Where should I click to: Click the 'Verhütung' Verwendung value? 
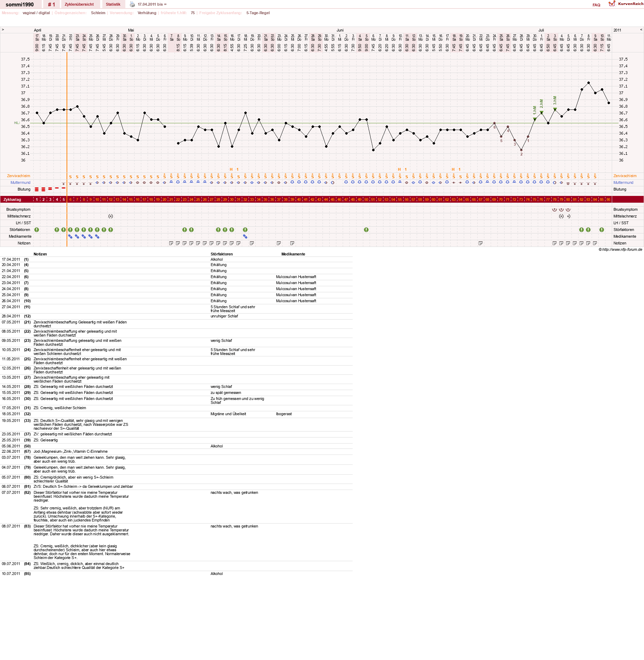click(x=147, y=13)
